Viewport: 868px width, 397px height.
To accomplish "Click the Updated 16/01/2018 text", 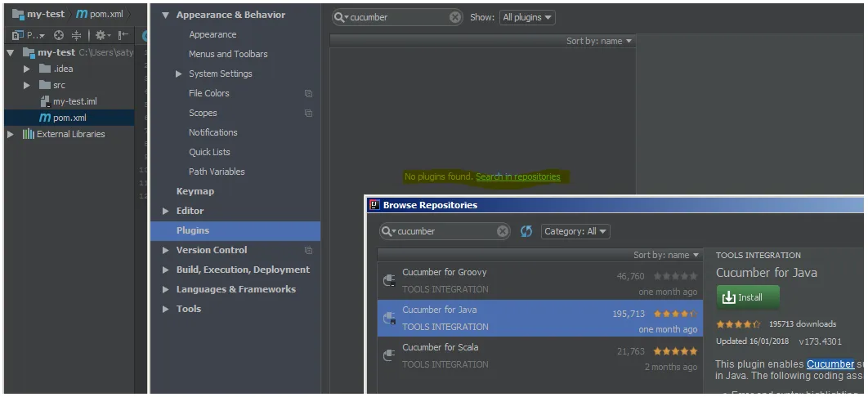I will click(x=752, y=341).
